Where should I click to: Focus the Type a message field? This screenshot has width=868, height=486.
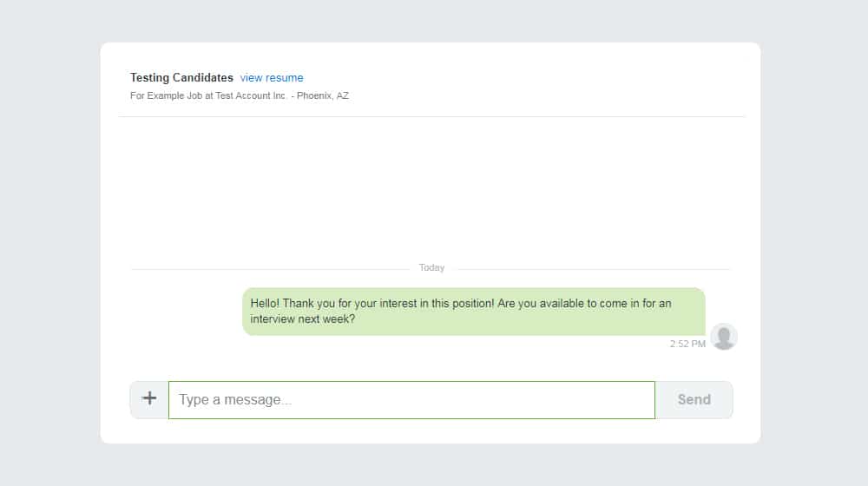(x=411, y=400)
